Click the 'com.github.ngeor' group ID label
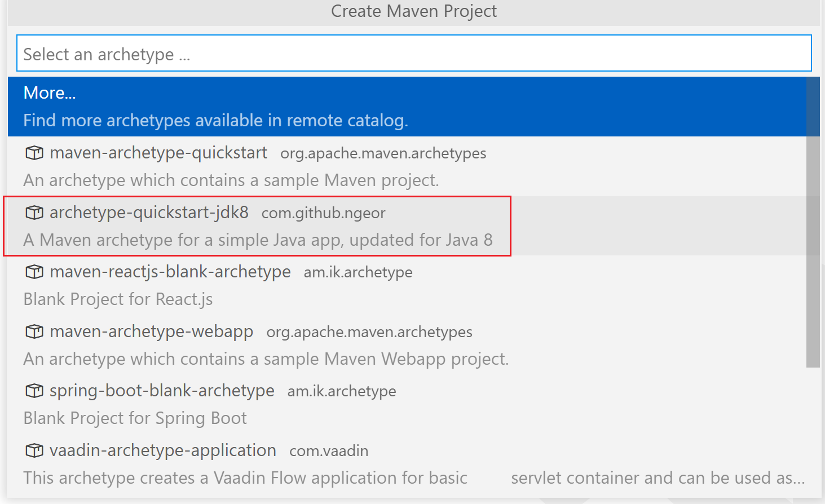Screen dimensions: 825x504 tap(324, 213)
